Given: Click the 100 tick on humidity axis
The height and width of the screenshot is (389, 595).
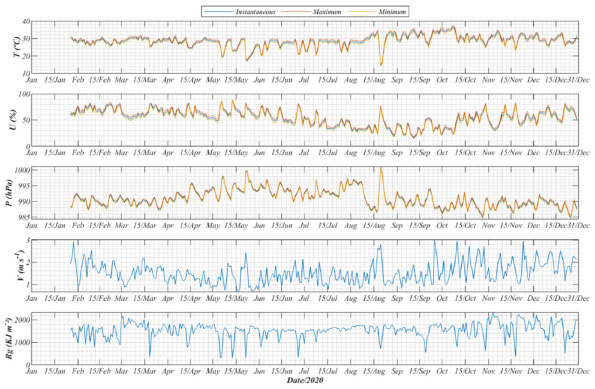Looking at the screenshot, I should coord(24,94).
